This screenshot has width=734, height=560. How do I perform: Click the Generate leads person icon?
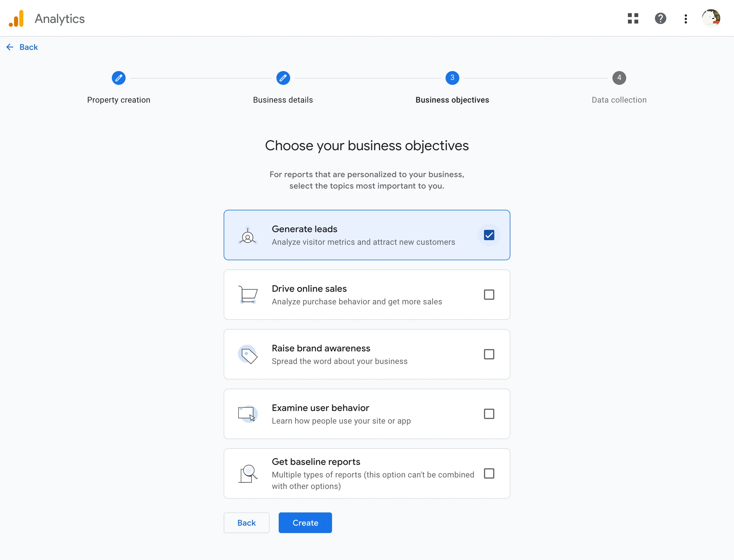pos(248,235)
